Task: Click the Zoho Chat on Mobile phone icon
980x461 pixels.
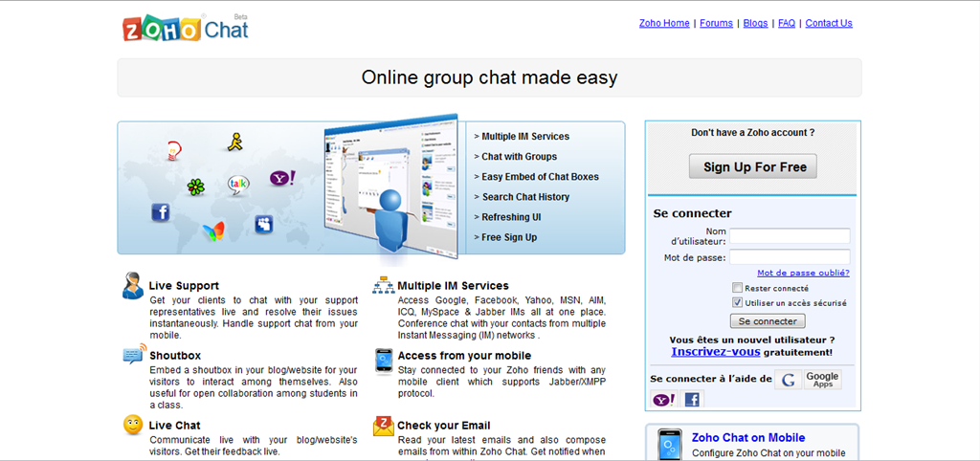Action: pos(669,445)
